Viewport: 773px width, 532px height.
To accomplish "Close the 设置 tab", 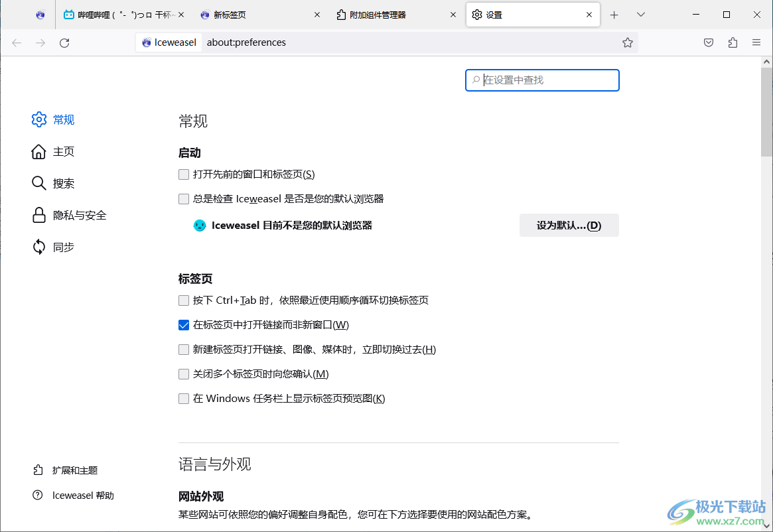I will coord(589,15).
